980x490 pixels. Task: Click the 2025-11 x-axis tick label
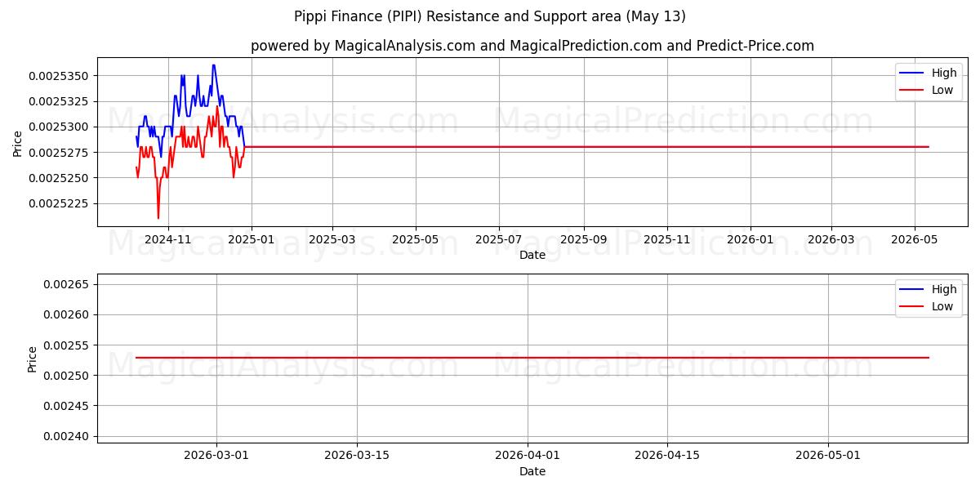coord(666,239)
